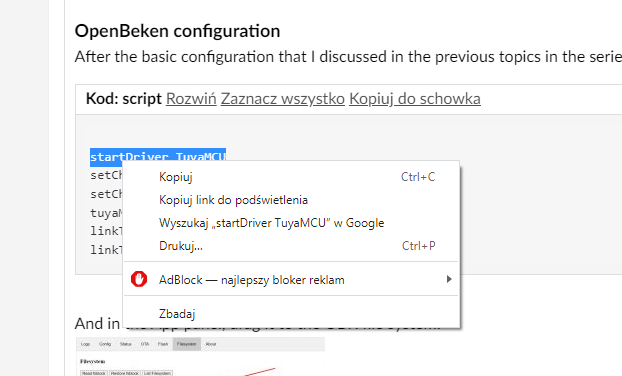Click the Ctrl+C shortcut hint
622x376 pixels.
click(x=418, y=177)
